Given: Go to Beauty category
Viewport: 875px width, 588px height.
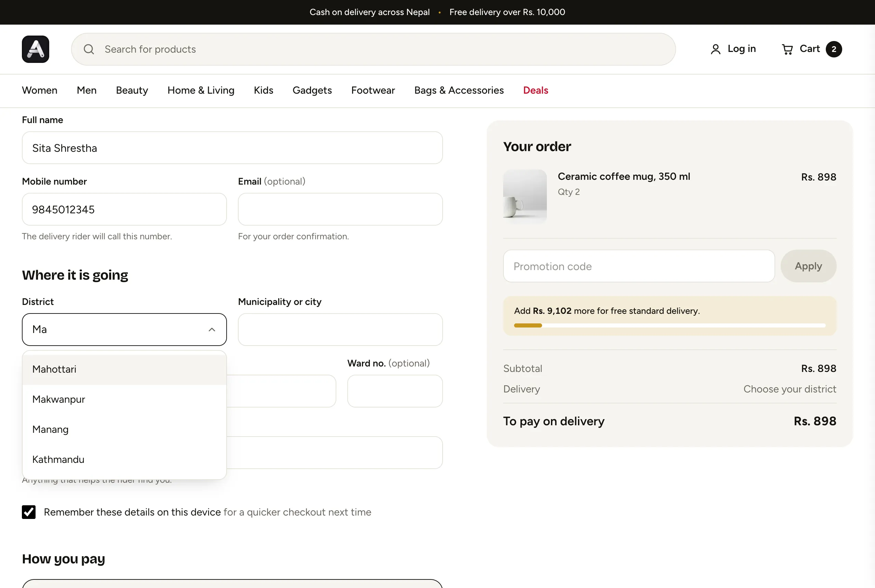Looking at the screenshot, I should pyautogui.click(x=132, y=90).
